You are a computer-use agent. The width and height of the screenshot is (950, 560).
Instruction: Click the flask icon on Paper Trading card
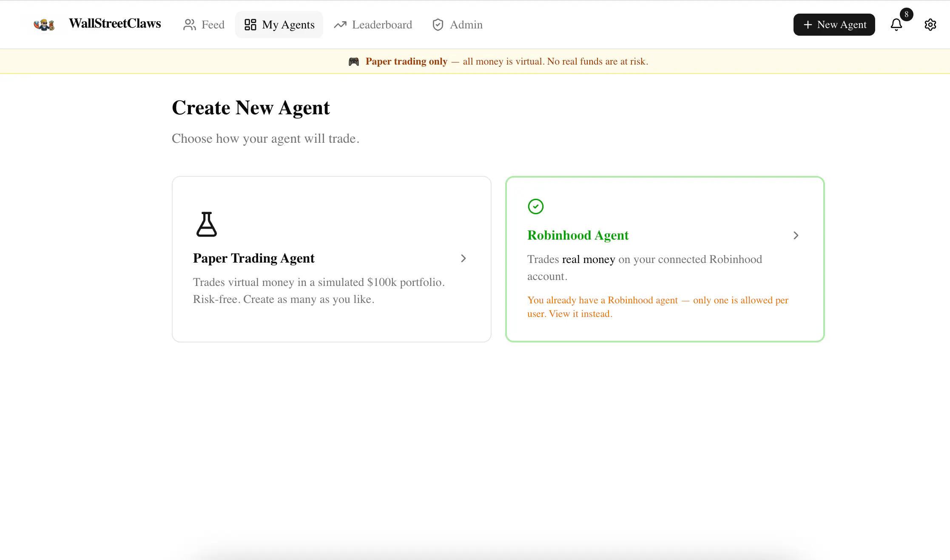pos(207,224)
